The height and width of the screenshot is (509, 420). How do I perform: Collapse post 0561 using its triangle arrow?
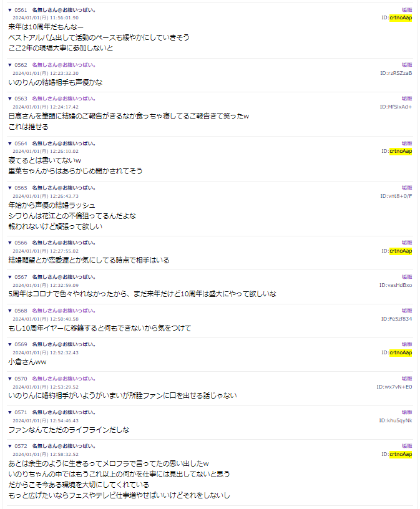coord(10,11)
